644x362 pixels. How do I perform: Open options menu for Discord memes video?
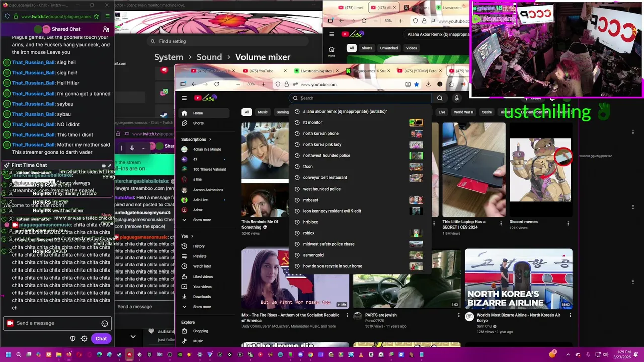click(x=568, y=223)
